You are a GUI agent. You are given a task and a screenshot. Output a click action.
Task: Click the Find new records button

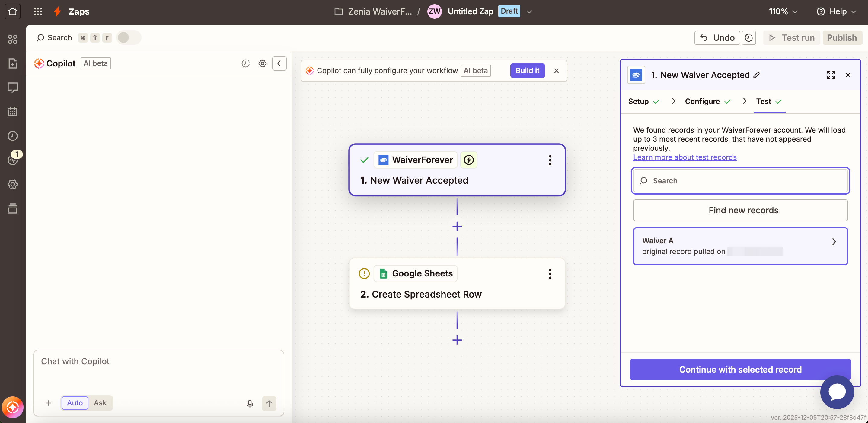click(740, 210)
